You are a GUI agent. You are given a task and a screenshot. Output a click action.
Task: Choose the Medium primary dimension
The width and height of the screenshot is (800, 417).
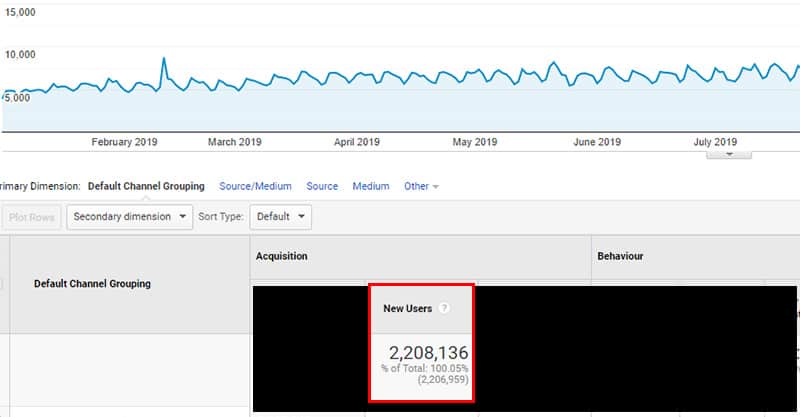371,186
